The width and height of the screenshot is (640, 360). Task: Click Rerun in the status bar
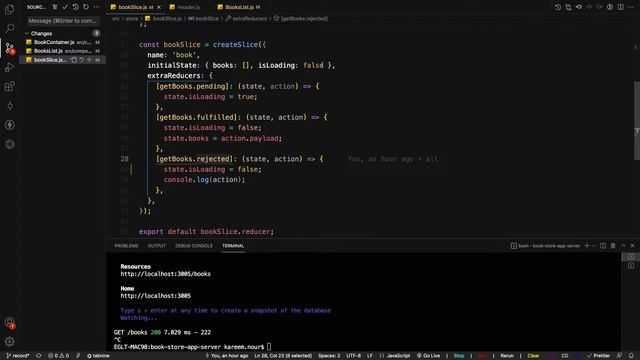507,356
